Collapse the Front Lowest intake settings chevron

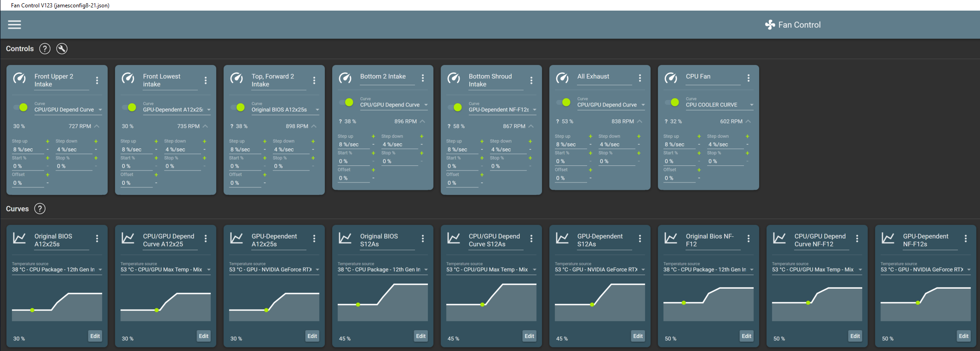[x=205, y=126]
